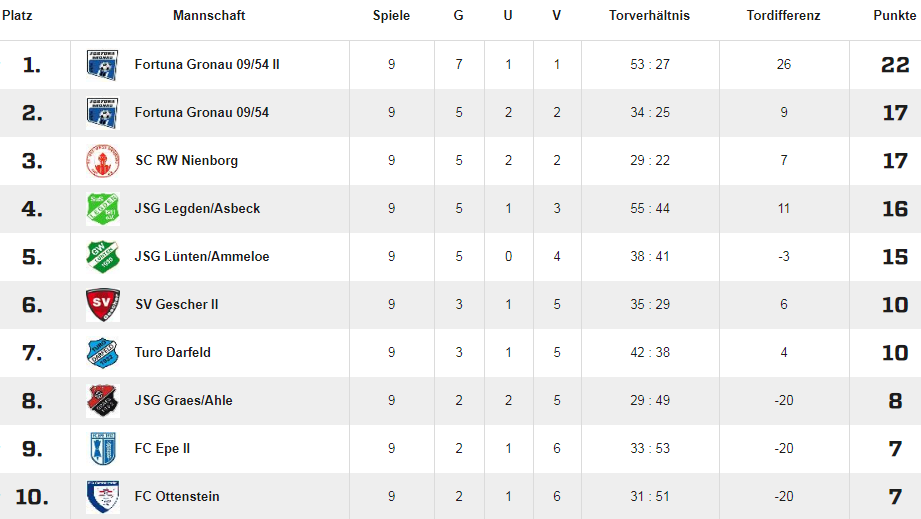Open the FC Ottenstein team link

click(x=177, y=497)
